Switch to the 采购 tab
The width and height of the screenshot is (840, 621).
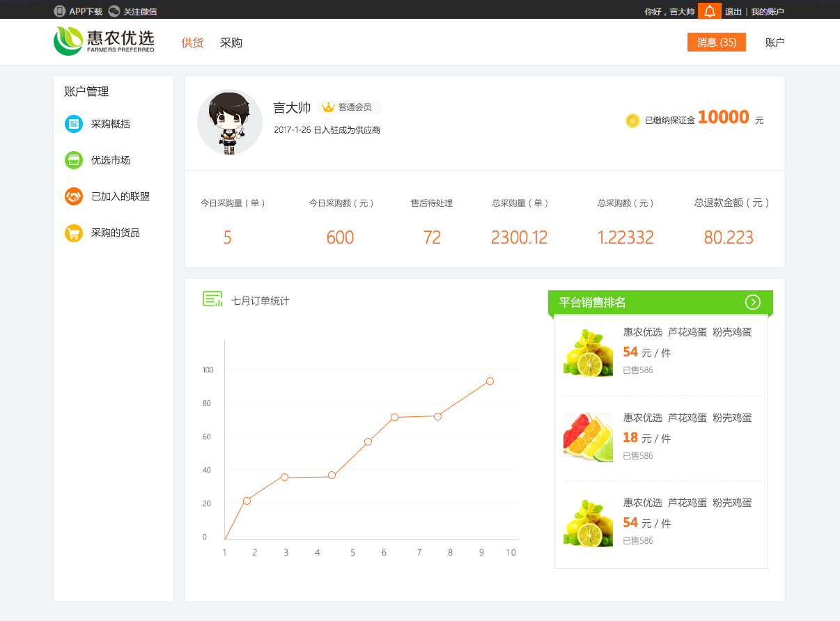[231, 42]
